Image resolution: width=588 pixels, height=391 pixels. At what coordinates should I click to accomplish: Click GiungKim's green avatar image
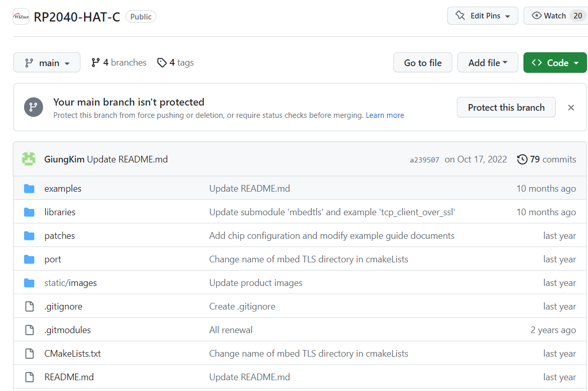pyautogui.click(x=29, y=159)
